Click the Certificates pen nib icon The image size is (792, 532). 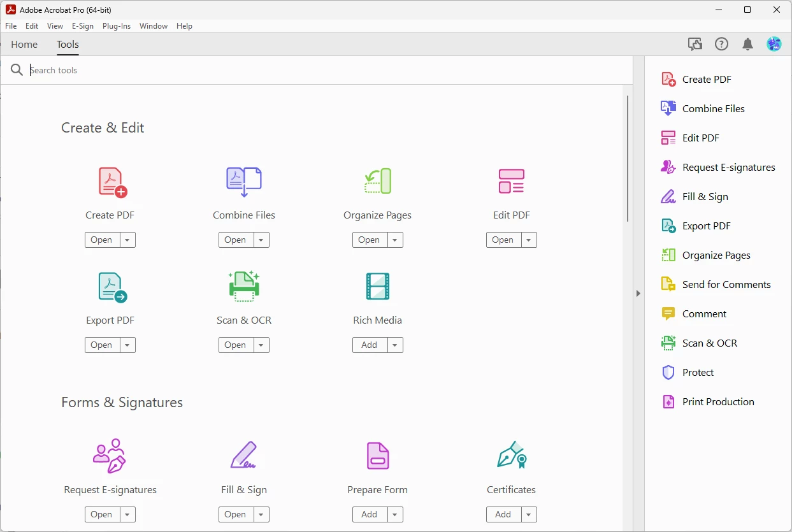pos(512,455)
